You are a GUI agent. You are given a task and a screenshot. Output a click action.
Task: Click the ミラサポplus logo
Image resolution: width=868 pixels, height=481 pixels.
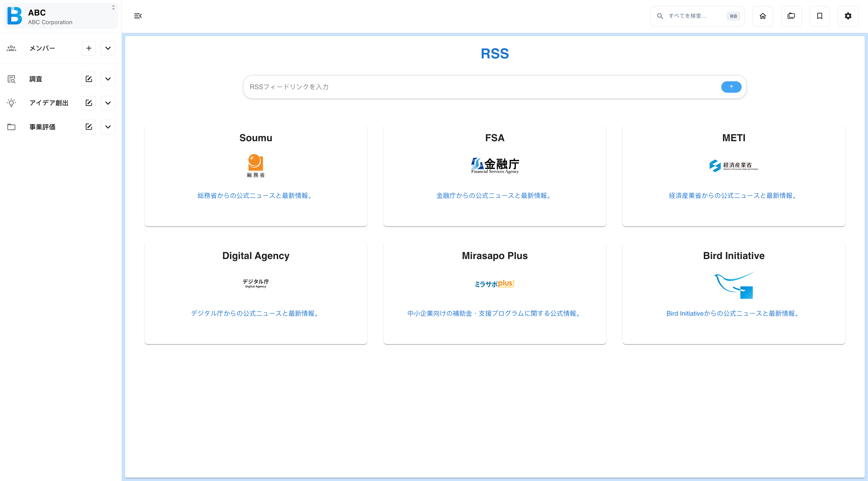pyautogui.click(x=495, y=283)
